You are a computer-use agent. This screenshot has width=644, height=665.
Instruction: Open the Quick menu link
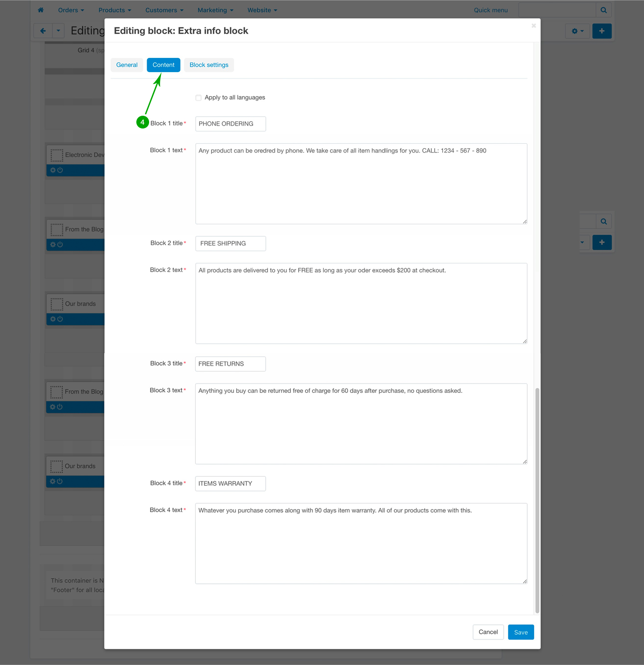(x=490, y=10)
